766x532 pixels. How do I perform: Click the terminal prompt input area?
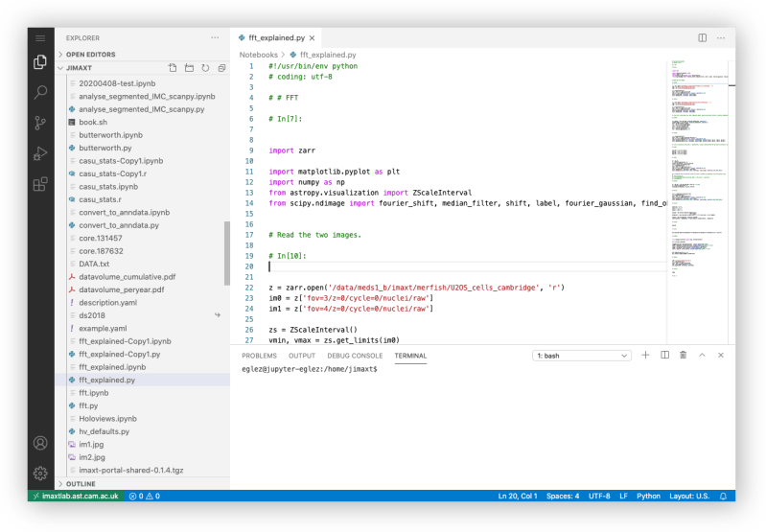point(310,369)
